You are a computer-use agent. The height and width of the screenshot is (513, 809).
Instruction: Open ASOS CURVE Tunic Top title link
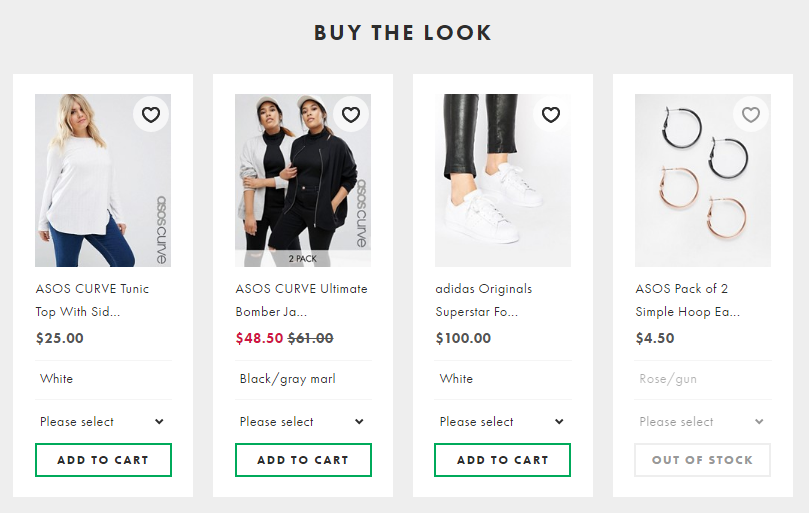[92, 300]
